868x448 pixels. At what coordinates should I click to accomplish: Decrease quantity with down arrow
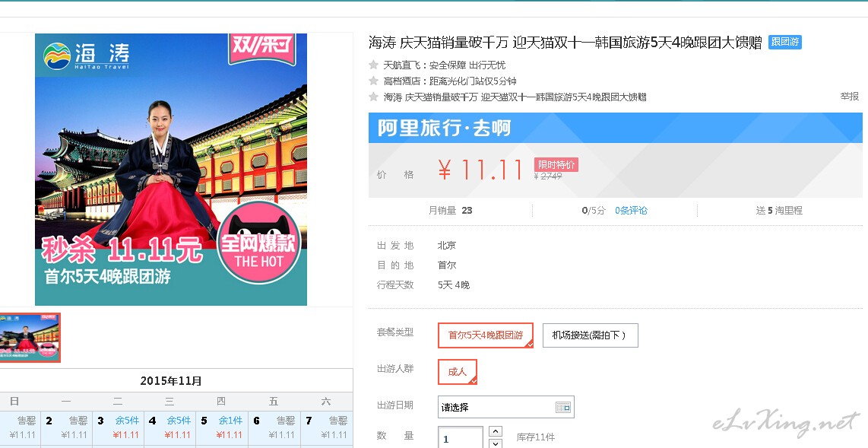pos(496,443)
